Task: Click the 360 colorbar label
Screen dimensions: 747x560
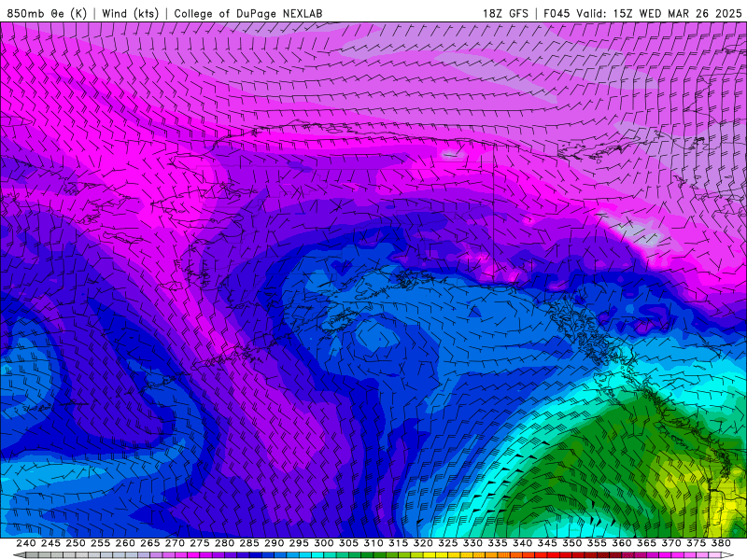Action: tap(621, 543)
